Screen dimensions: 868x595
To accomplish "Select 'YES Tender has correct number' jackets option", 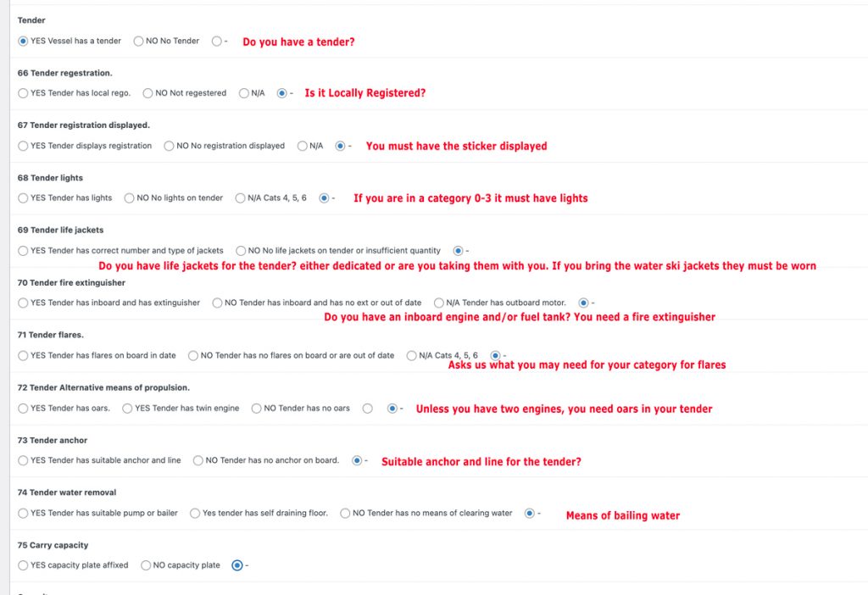I will click(23, 251).
